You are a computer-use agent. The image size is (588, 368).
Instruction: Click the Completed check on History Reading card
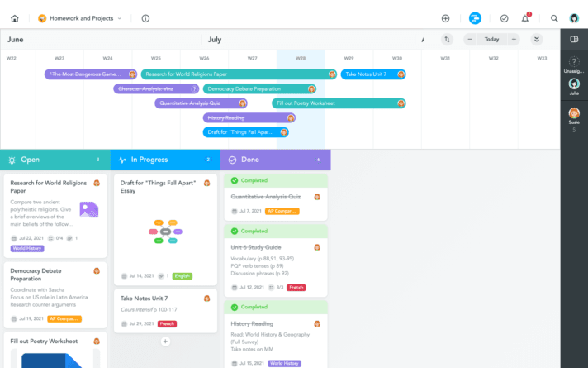pyautogui.click(x=235, y=308)
